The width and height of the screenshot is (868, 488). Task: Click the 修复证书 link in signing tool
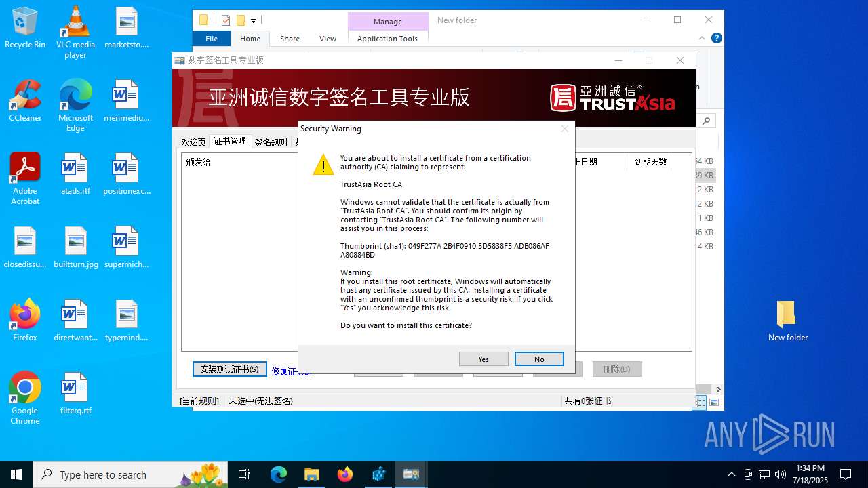pos(292,371)
